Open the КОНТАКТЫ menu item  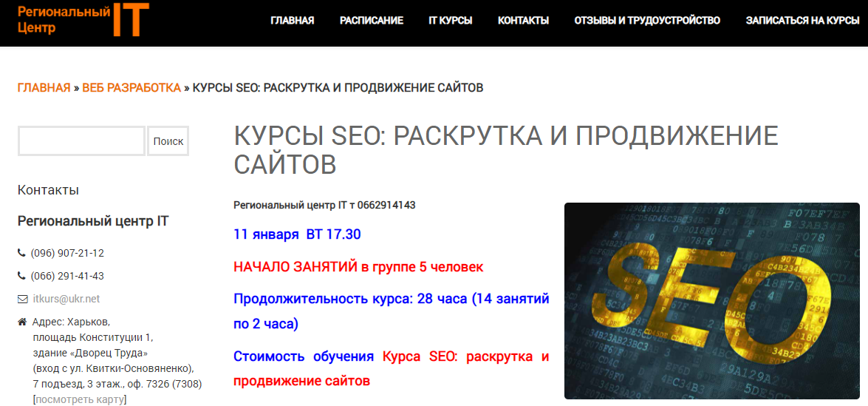pos(524,21)
